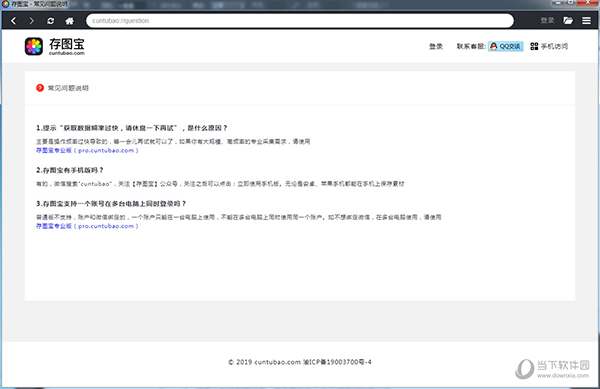Click the 登录 link in the page header
600x389 pixels.
pyautogui.click(x=436, y=46)
